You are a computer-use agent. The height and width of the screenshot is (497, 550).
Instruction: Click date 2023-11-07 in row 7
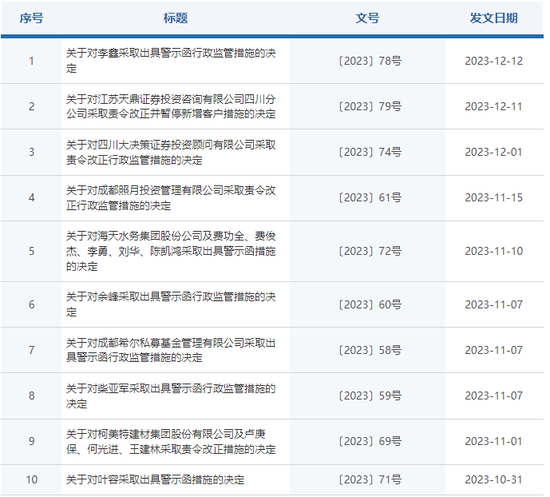[x=494, y=350]
